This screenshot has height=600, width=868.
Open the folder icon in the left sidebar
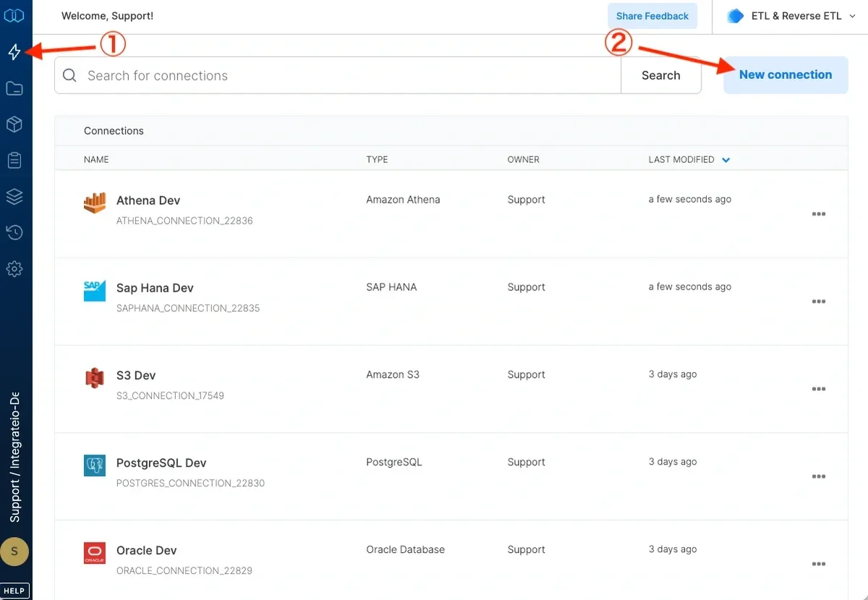click(x=15, y=88)
